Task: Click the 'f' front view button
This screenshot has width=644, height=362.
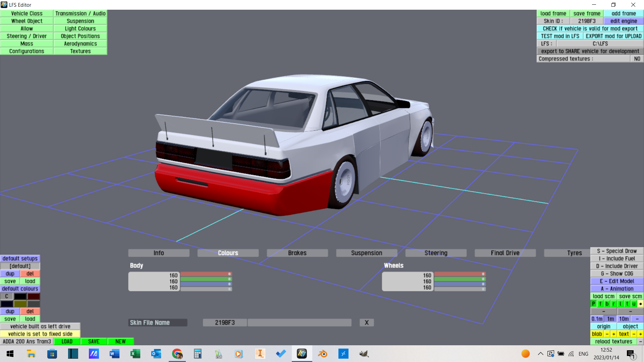Action: tap(600, 304)
